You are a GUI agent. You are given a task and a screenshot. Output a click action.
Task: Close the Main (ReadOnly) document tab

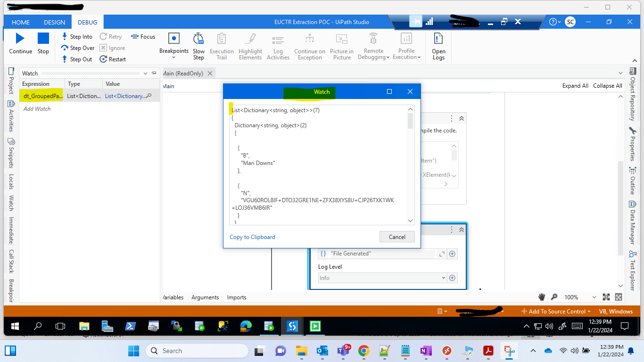coord(210,73)
